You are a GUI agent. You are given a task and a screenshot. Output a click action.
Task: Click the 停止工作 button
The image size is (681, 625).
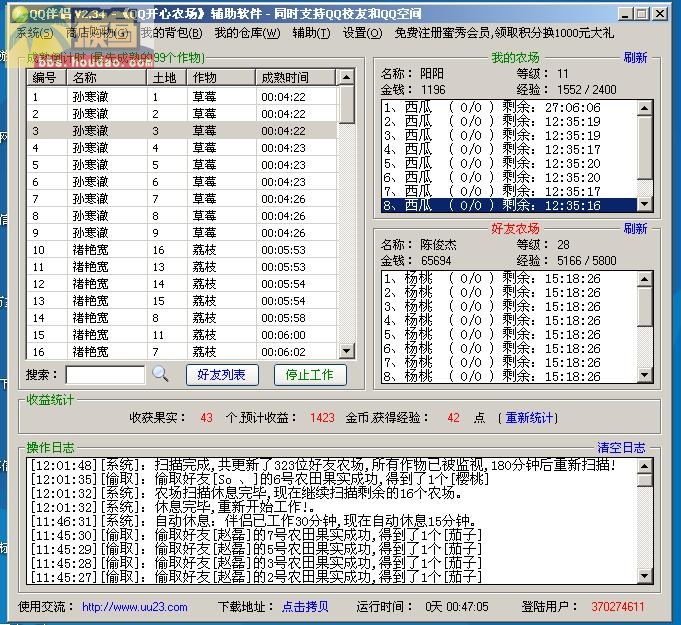310,374
